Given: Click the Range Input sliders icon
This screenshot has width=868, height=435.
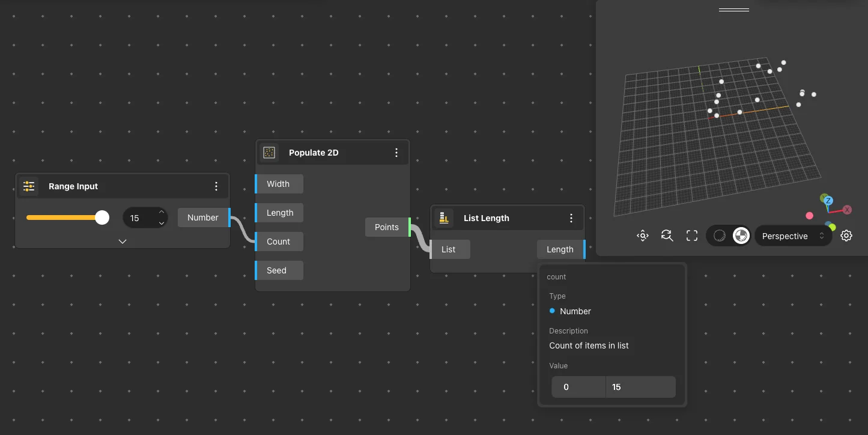Looking at the screenshot, I should pos(29,186).
